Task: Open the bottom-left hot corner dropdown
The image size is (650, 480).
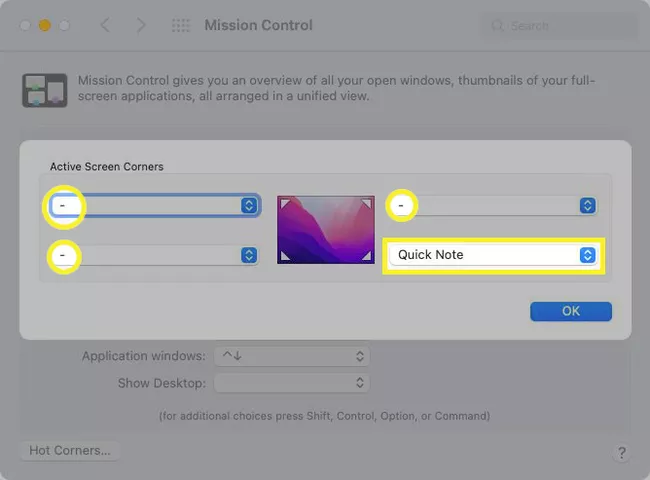Action: point(154,256)
